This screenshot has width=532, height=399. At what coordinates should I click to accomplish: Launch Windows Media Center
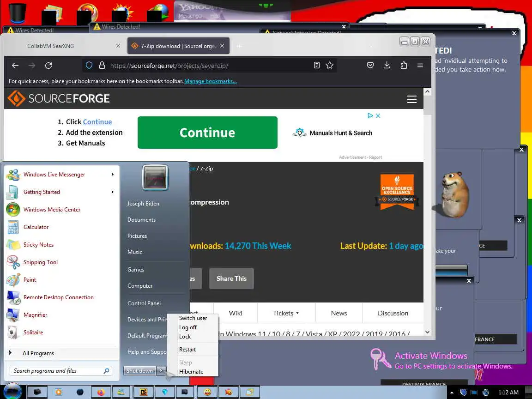coord(60,210)
